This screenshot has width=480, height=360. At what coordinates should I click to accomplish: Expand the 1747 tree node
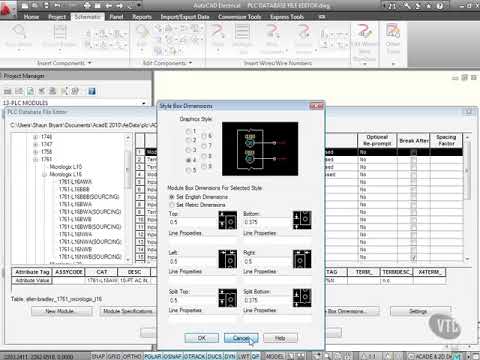pyautogui.click(x=35, y=144)
